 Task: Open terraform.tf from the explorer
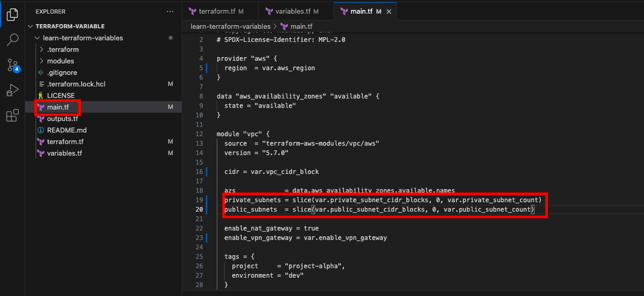[x=65, y=142]
